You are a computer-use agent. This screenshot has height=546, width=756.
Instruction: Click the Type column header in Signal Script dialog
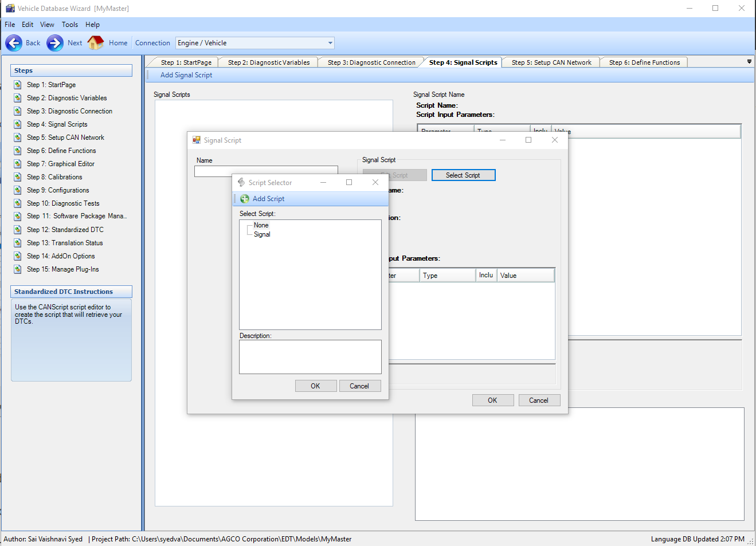click(x=448, y=276)
